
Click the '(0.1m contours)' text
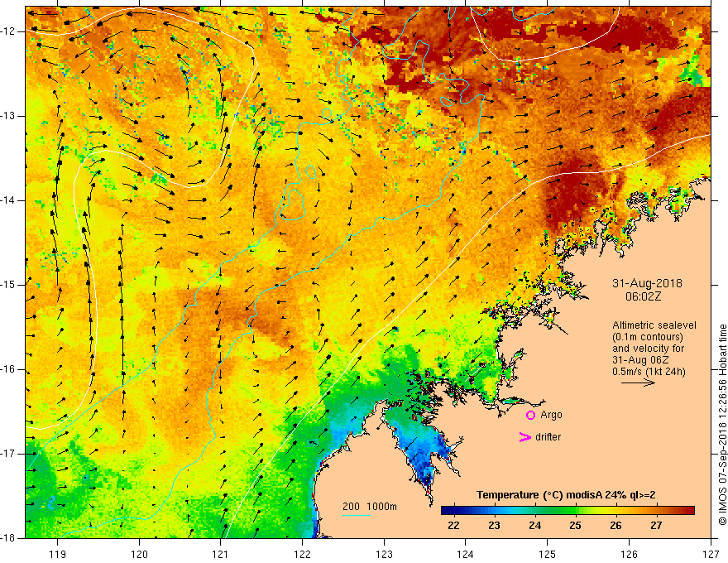[648, 337]
